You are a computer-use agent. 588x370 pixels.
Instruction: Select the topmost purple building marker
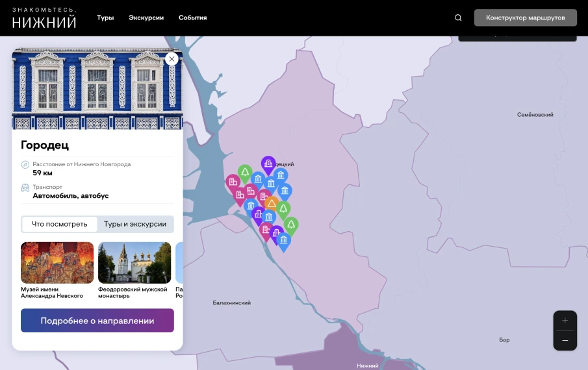tap(268, 163)
